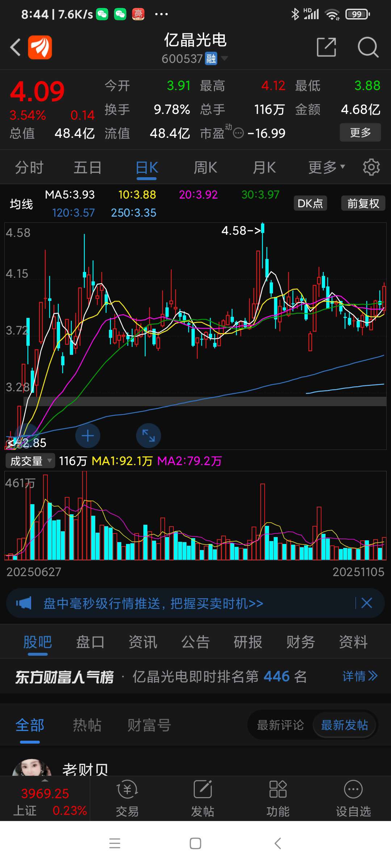Tap the blue 融 margin badge
Viewport: 391px width, 868px height.
pos(211,59)
